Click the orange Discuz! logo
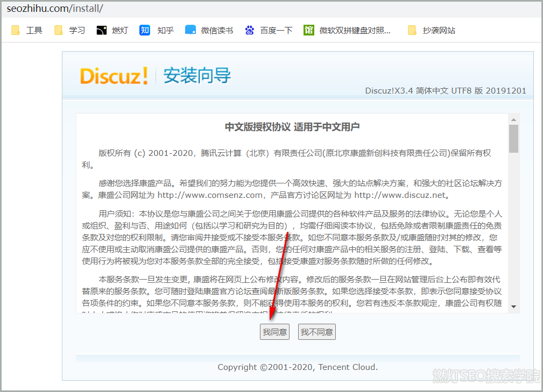Image resolution: width=543 pixels, height=392 pixels. coord(114,76)
